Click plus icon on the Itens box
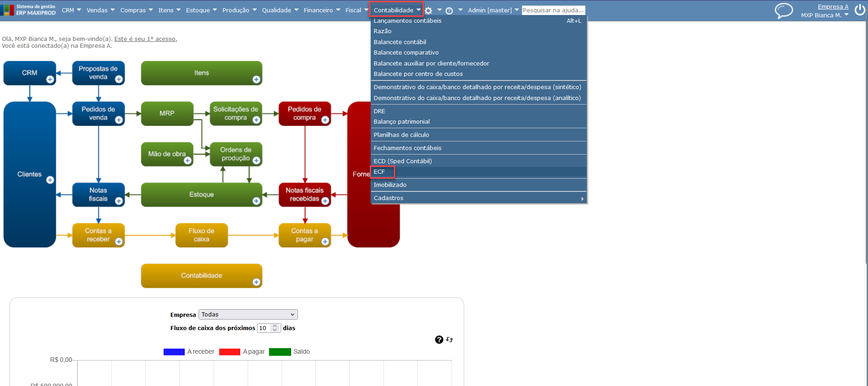The height and width of the screenshot is (386, 868). click(x=257, y=80)
